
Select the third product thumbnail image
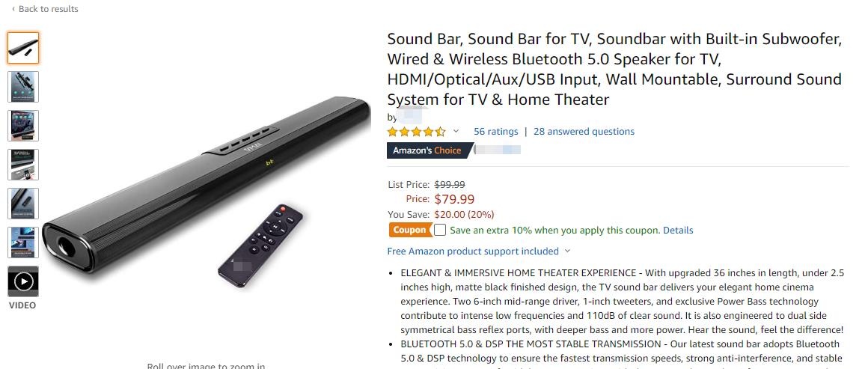pos(23,126)
